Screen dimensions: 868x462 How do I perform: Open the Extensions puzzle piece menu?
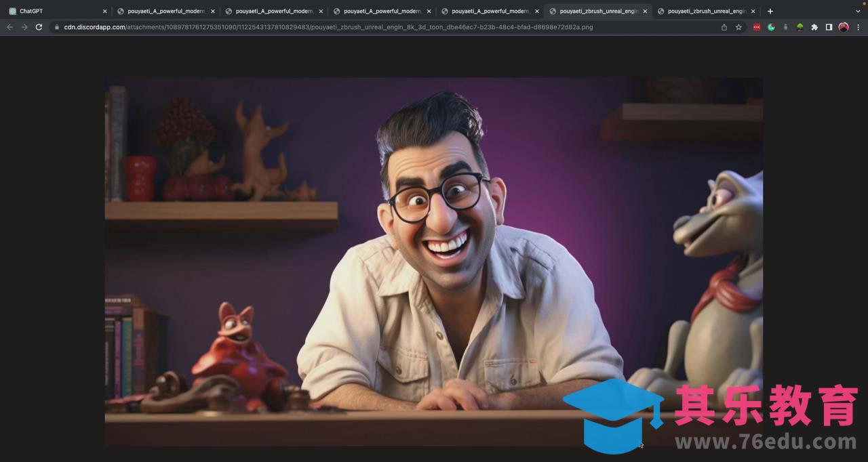click(x=814, y=27)
